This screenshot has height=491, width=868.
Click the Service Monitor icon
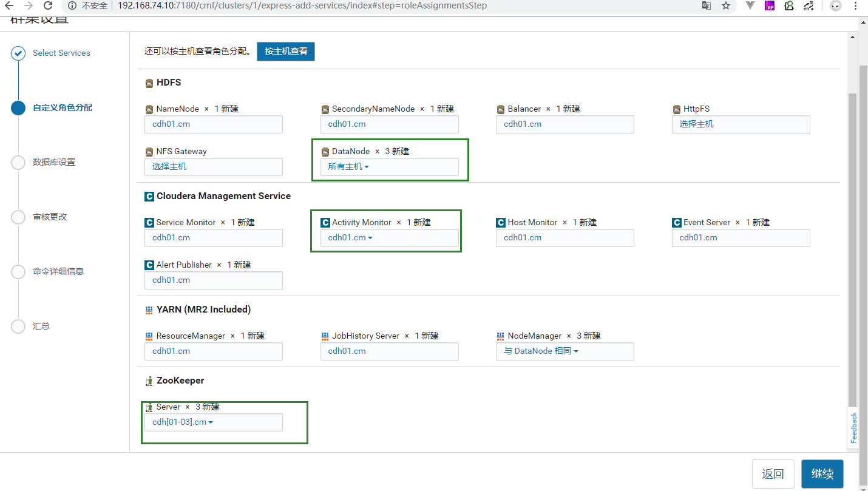[149, 223]
